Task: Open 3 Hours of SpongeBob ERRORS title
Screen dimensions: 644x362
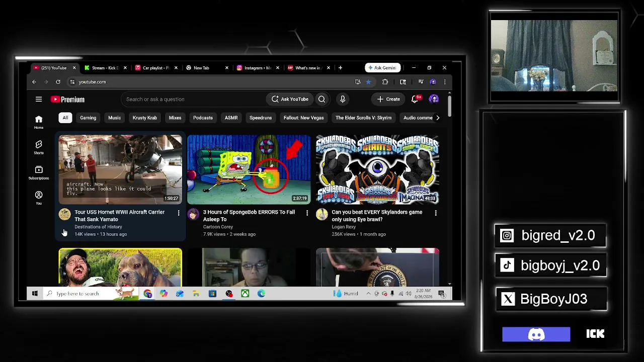Action: [x=249, y=216]
